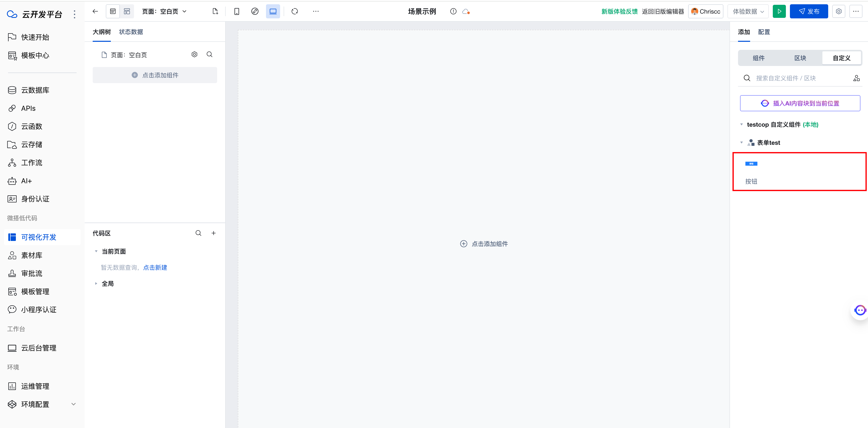Screen dimensions: 868x428
Task: Switch to the state data tab
Action: click(131, 32)
